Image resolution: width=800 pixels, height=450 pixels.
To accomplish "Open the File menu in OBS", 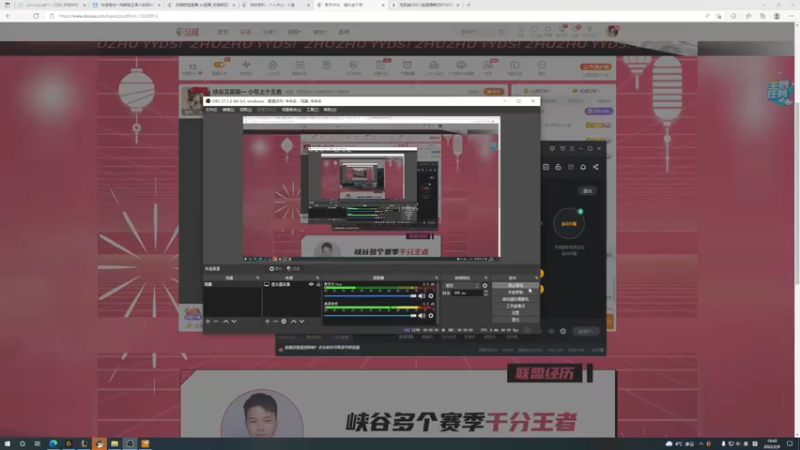I will pyautogui.click(x=211, y=110).
